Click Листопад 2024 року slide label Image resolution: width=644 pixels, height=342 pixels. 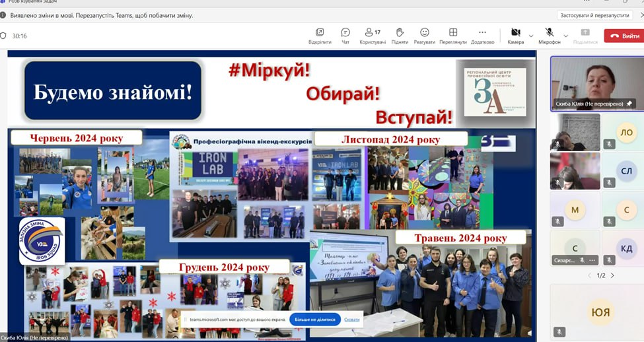390,139
